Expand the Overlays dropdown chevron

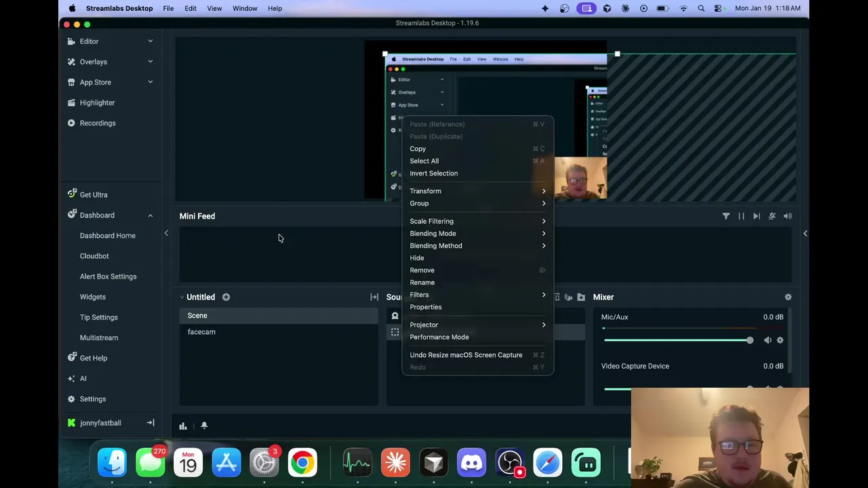150,62
